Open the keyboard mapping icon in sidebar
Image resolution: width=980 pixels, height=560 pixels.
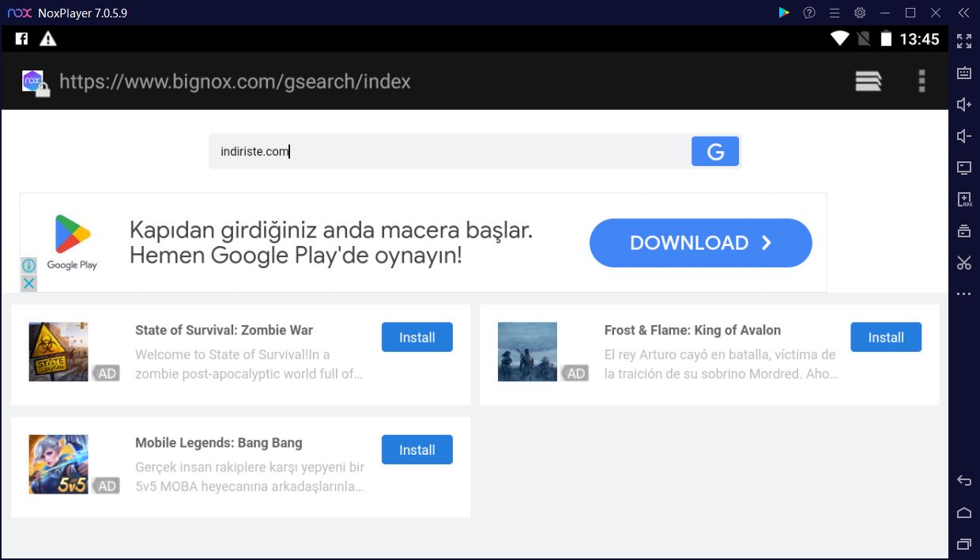click(x=964, y=73)
